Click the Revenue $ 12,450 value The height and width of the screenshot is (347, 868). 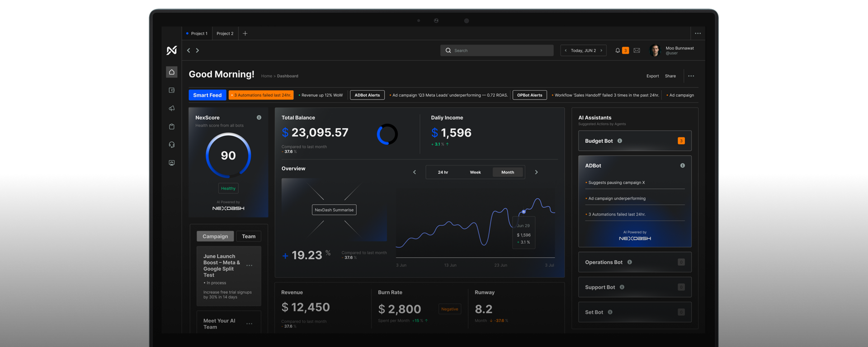[306, 307]
